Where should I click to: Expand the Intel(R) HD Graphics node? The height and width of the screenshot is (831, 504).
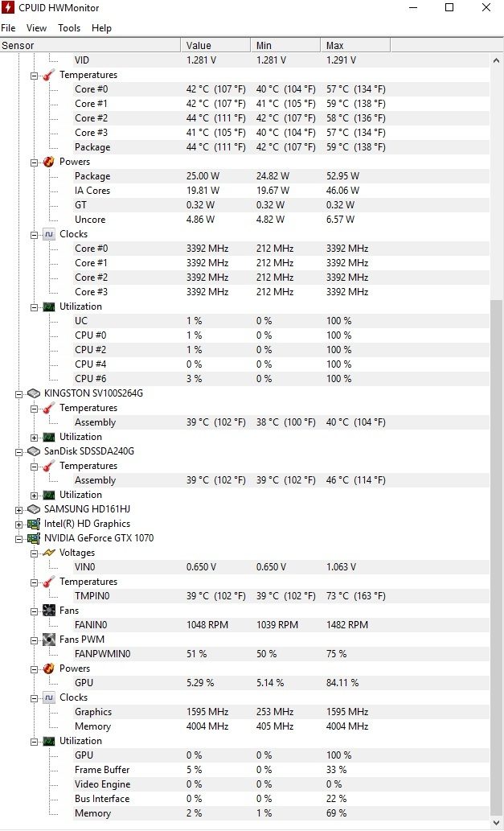(19, 525)
